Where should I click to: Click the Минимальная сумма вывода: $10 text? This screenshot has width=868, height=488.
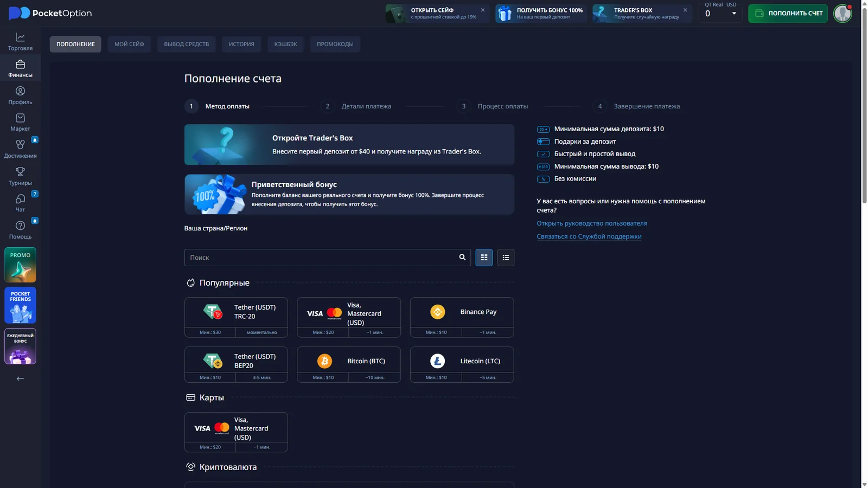[x=607, y=166]
